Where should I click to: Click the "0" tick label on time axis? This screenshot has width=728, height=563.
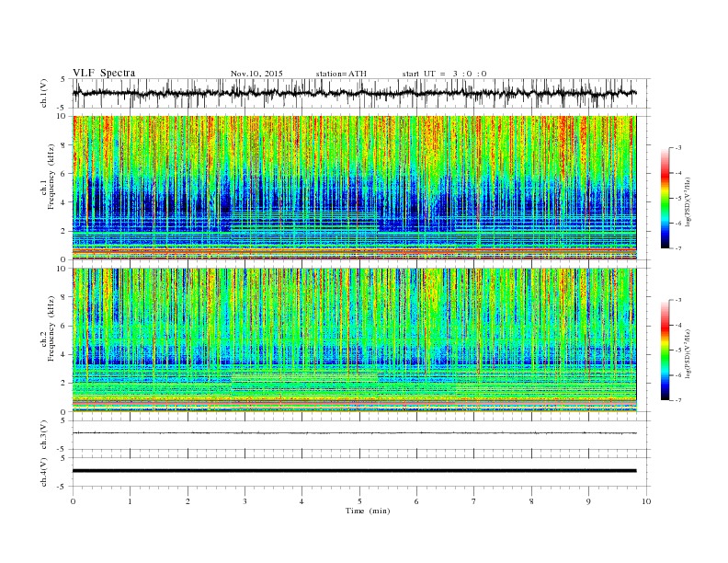(x=73, y=501)
